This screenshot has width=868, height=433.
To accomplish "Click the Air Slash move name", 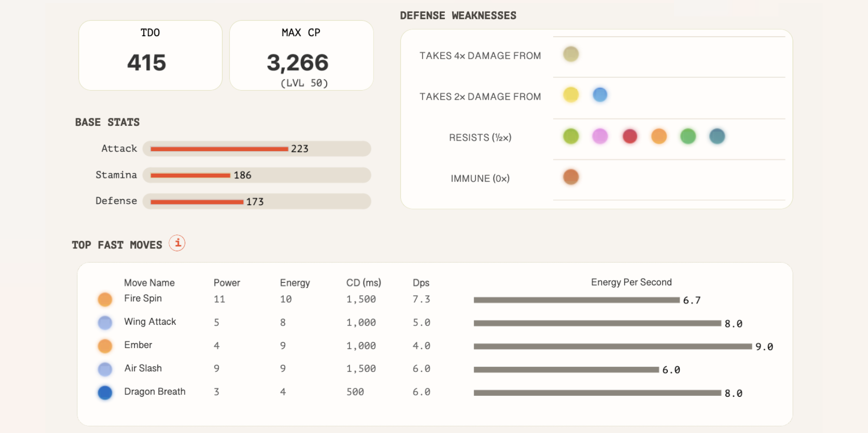I will click(143, 368).
